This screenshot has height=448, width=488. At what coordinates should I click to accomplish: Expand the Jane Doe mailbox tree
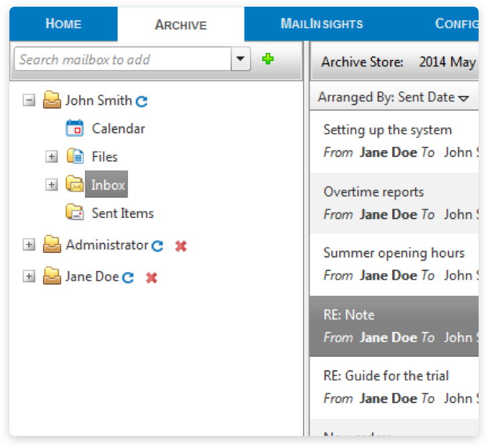[x=29, y=276]
